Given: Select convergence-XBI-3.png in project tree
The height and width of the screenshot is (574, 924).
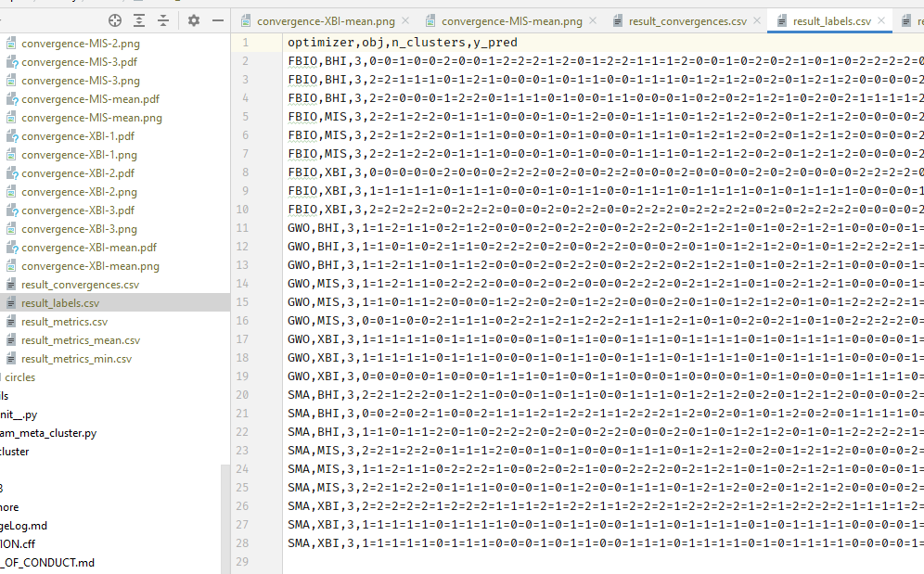Looking at the screenshot, I should [79, 229].
